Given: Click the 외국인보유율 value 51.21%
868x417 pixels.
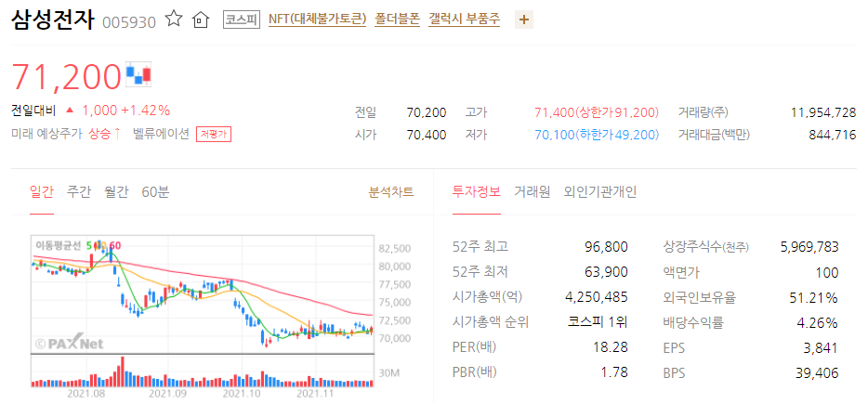Looking at the screenshot, I should pyautogui.click(x=813, y=298).
